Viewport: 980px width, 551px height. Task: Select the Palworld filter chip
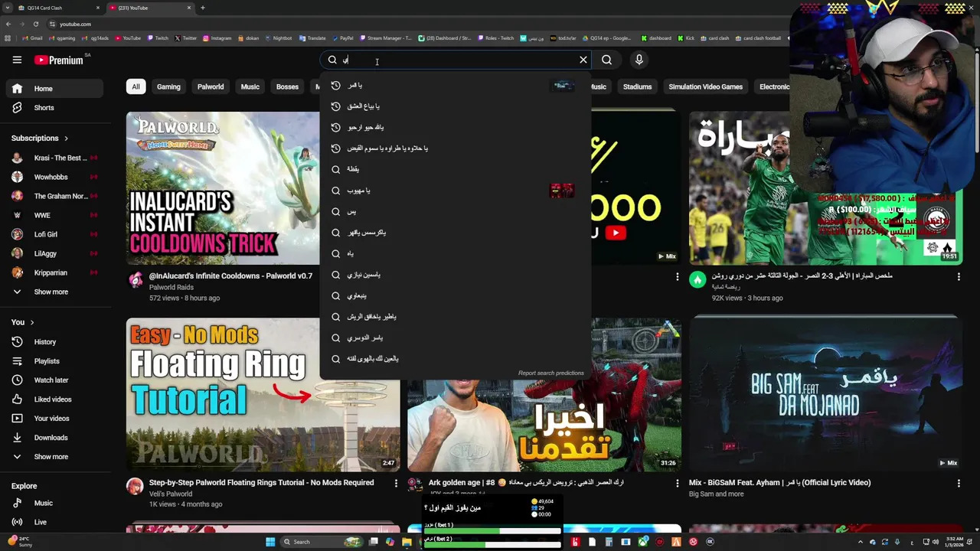211,86
